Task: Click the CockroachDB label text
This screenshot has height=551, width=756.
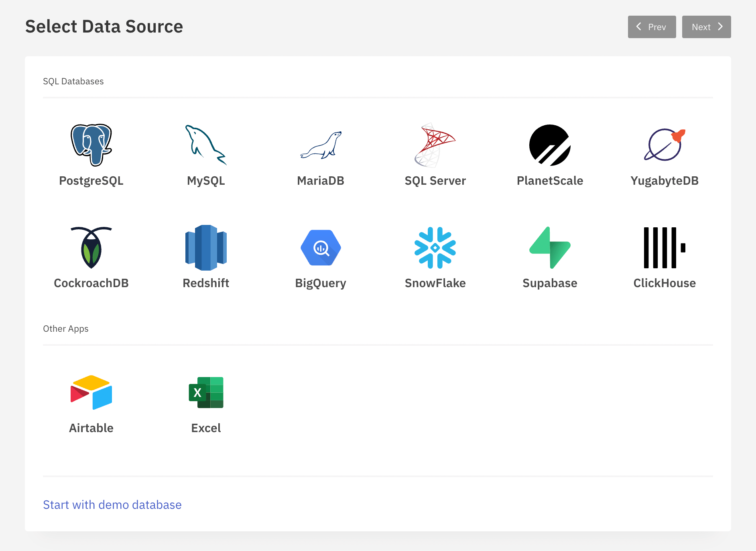Action: pyautogui.click(x=91, y=283)
